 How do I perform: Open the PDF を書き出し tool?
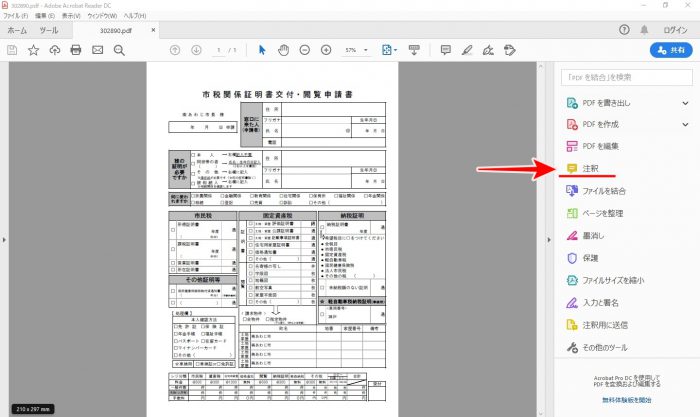[606, 103]
